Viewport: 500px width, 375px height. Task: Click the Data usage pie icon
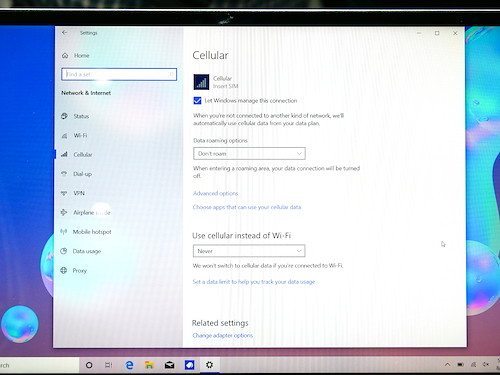pyautogui.click(x=63, y=251)
